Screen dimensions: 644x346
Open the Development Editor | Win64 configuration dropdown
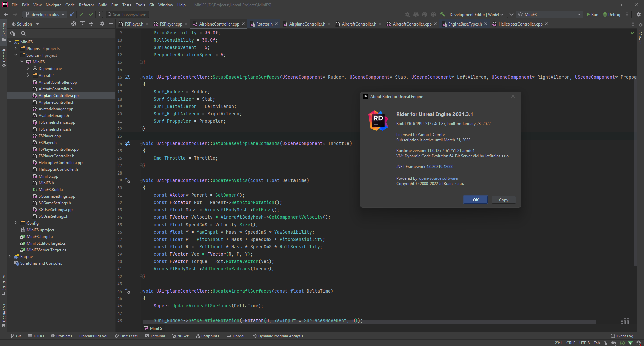tap(476, 14)
